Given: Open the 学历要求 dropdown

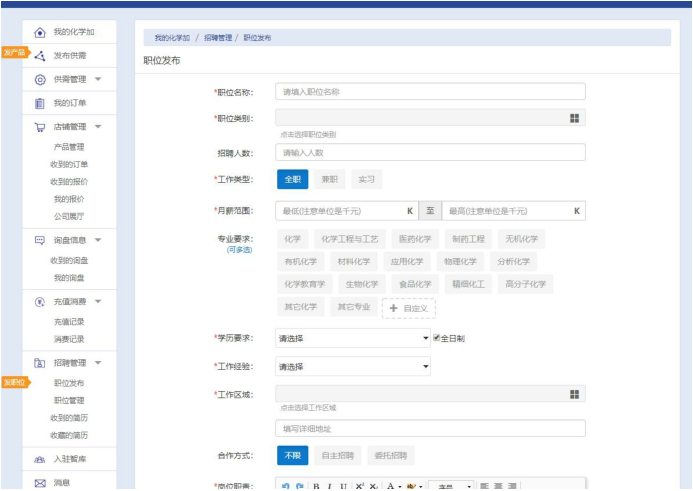Looking at the screenshot, I should point(353,339).
